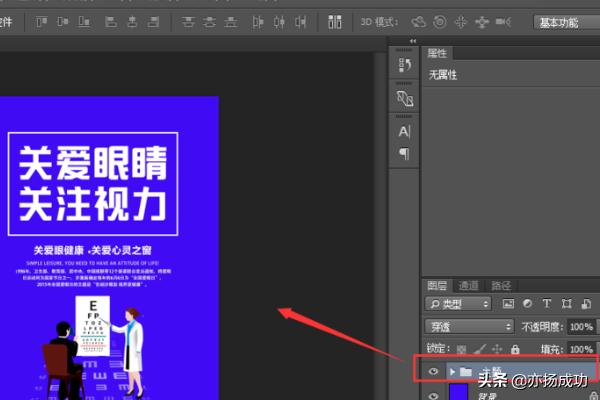This screenshot has width=600, height=400.
Task: Click the pixel layer filter icon
Action: pyautogui.click(x=508, y=303)
